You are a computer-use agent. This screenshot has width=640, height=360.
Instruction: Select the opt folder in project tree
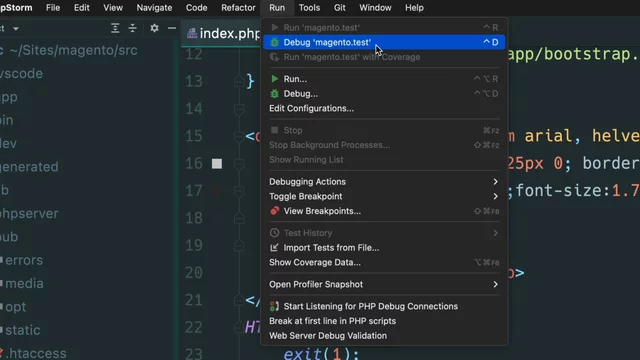(x=16, y=307)
